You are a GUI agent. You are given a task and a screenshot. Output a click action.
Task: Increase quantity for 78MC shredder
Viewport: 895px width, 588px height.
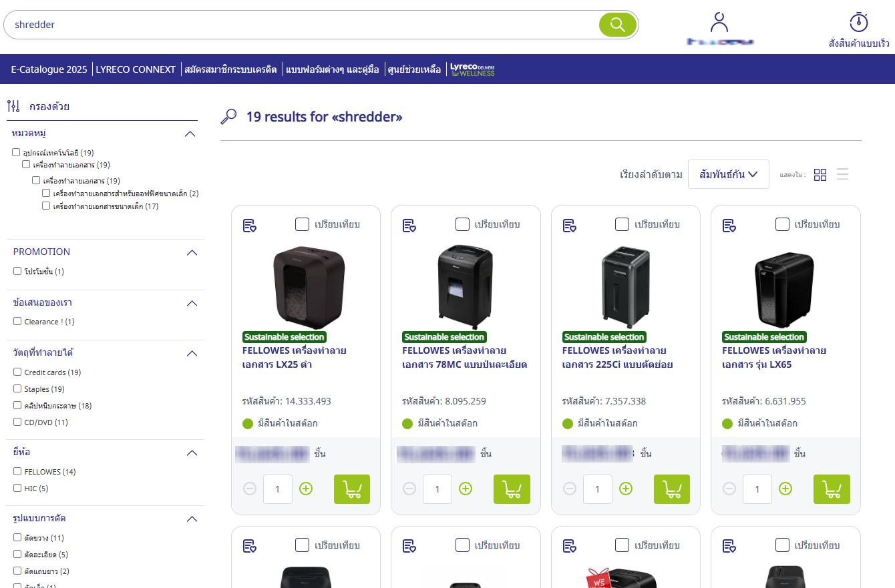(466, 489)
